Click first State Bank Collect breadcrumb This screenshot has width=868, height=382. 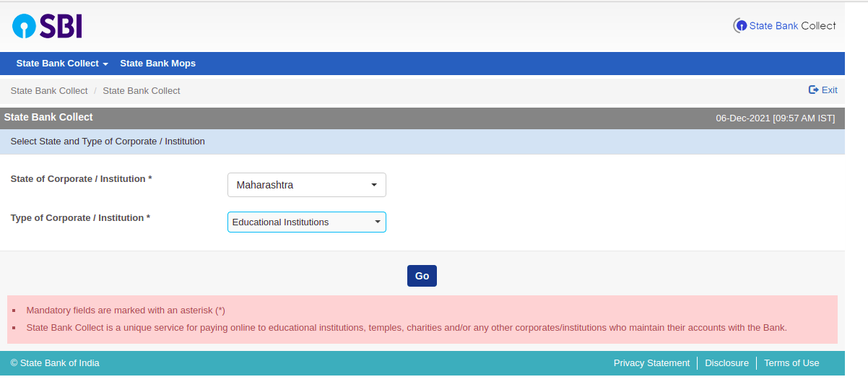tap(49, 91)
